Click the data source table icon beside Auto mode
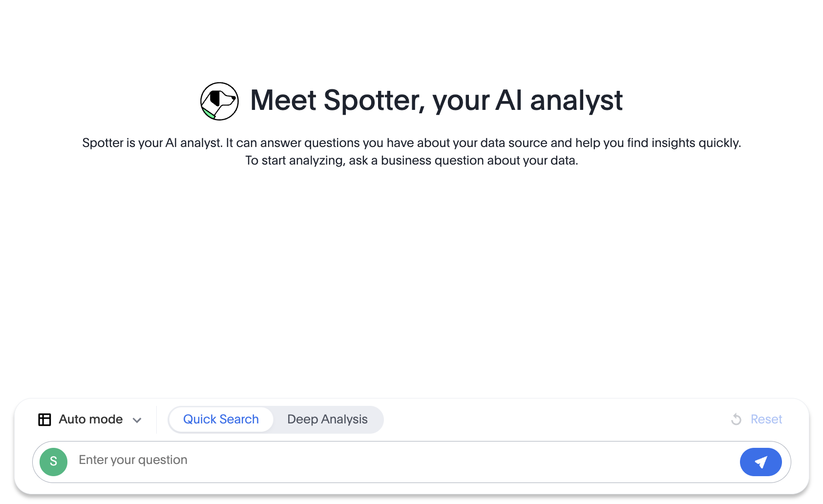The image size is (823, 504). [44, 419]
